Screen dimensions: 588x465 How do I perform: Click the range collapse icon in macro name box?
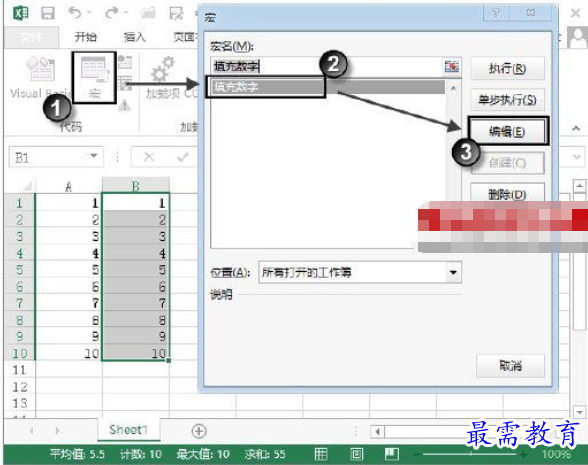(x=452, y=67)
